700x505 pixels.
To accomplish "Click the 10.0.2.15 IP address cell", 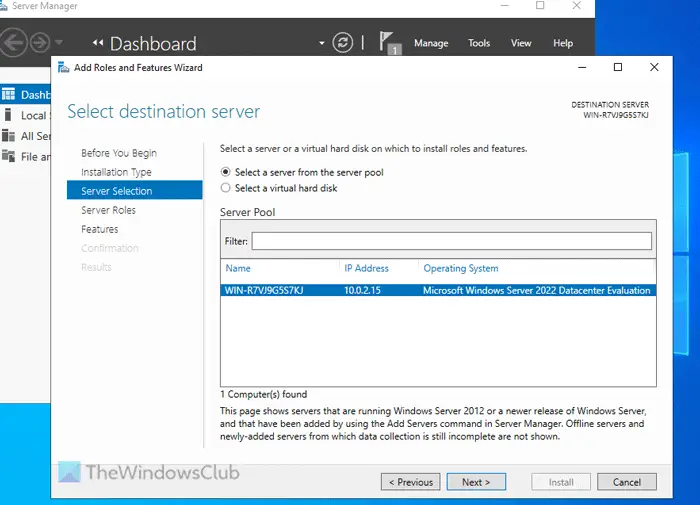I will pos(362,290).
